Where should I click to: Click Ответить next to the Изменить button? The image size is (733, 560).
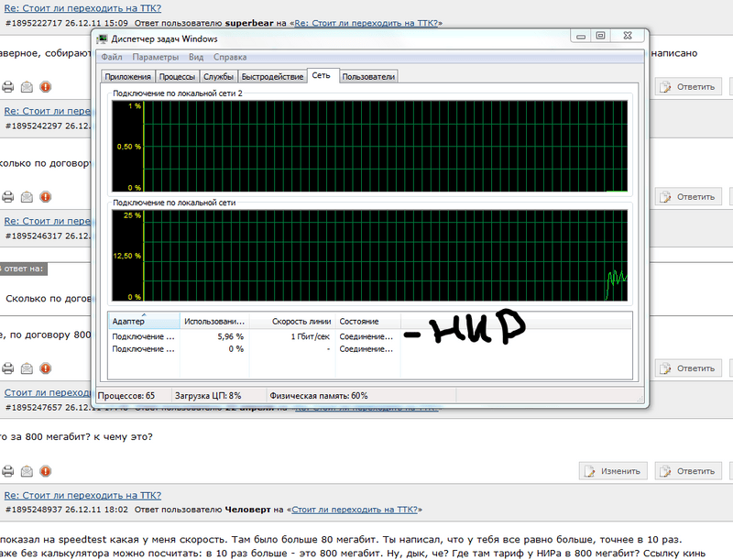(688, 471)
